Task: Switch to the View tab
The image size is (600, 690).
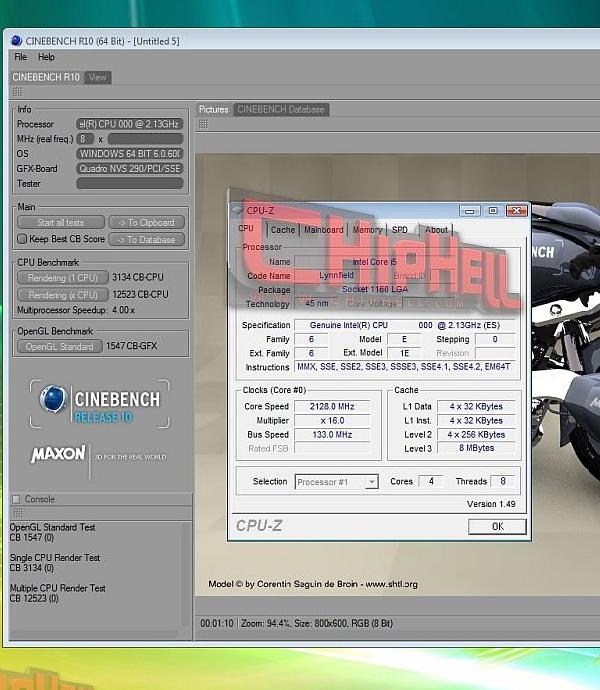Action: click(x=98, y=77)
